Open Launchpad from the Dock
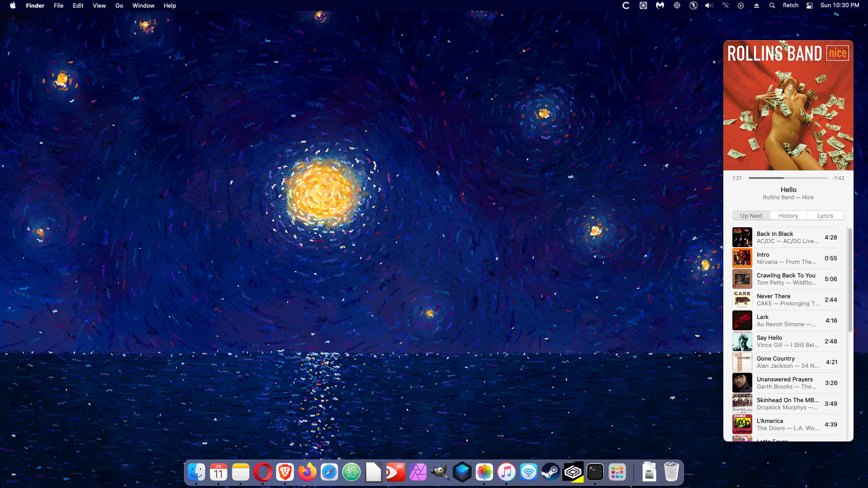The image size is (868, 488). 617,472
